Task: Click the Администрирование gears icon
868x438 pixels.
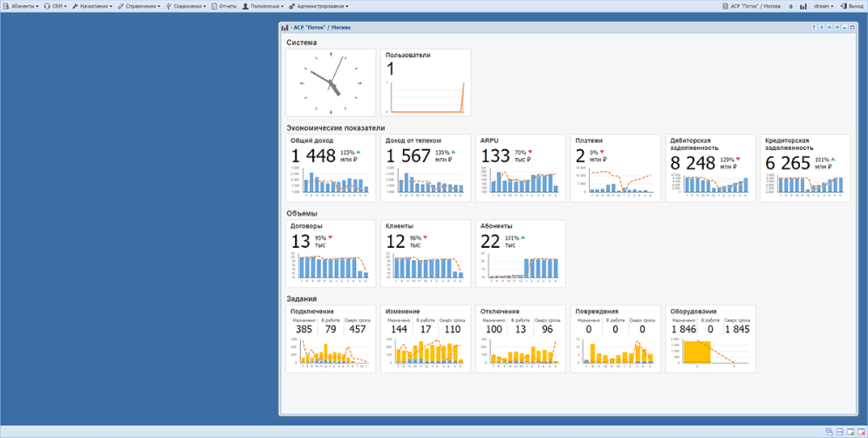Action: click(x=292, y=6)
